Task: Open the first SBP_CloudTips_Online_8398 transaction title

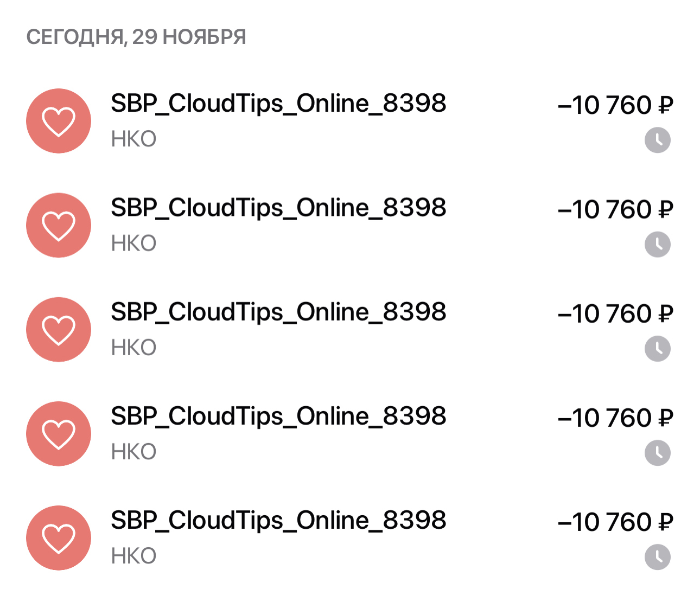Action: pyautogui.click(x=278, y=103)
